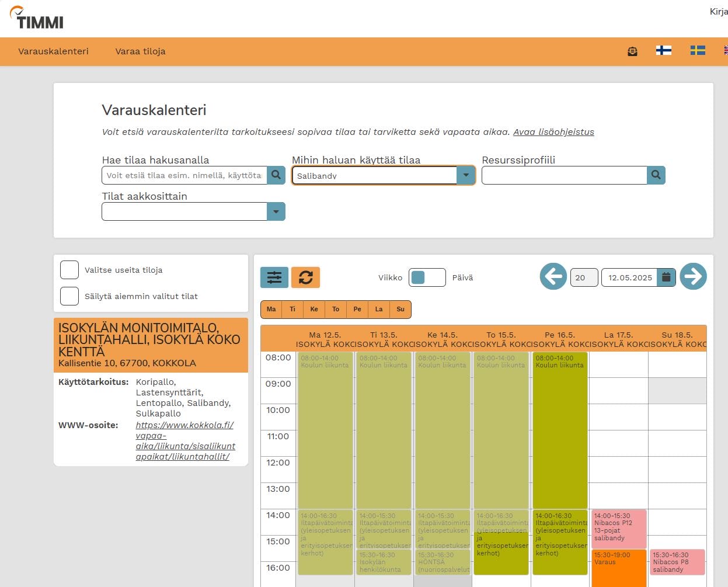Click the week number field showing 20
728x587 pixels.
[584, 277]
